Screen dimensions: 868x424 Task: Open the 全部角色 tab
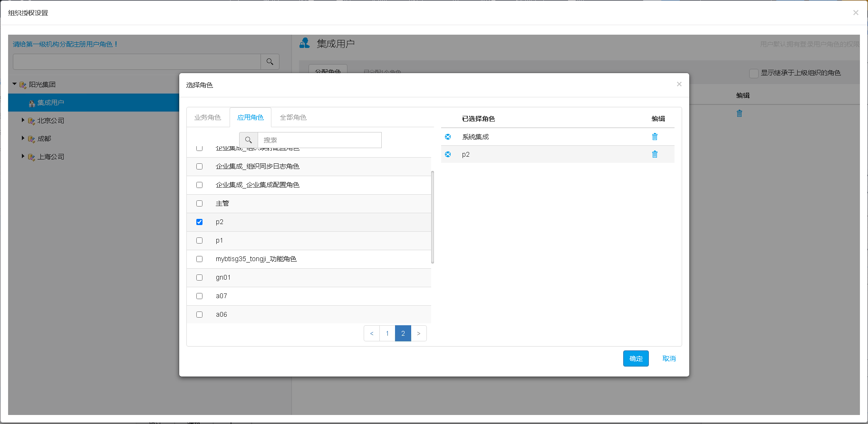(x=293, y=117)
